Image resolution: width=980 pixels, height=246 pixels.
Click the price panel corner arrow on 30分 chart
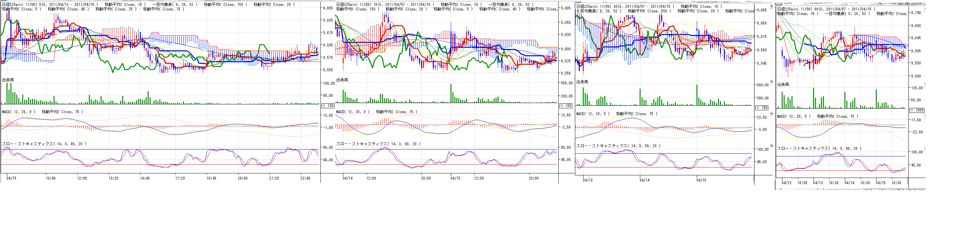771,7
